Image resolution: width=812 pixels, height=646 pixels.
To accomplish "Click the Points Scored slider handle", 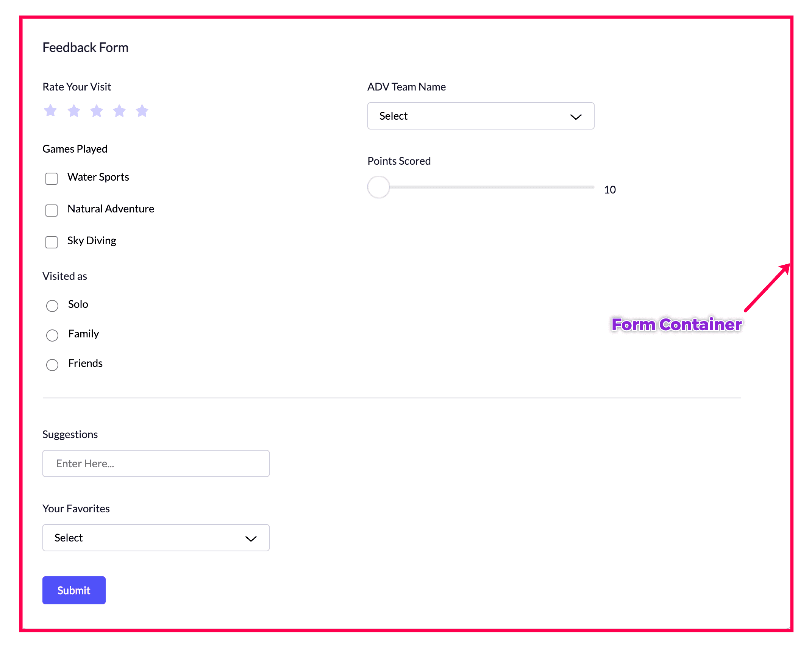I will (x=379, y=187).
